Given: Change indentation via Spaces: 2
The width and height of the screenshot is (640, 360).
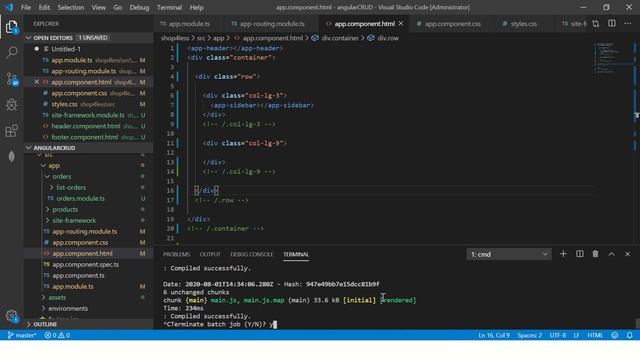Looking at the screenshot, I should [529, 335].
